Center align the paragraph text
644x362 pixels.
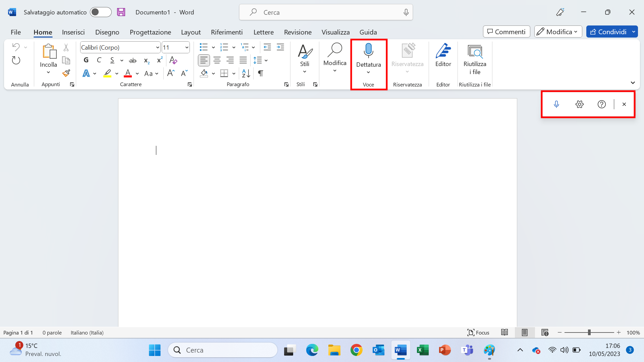point(217,60)
